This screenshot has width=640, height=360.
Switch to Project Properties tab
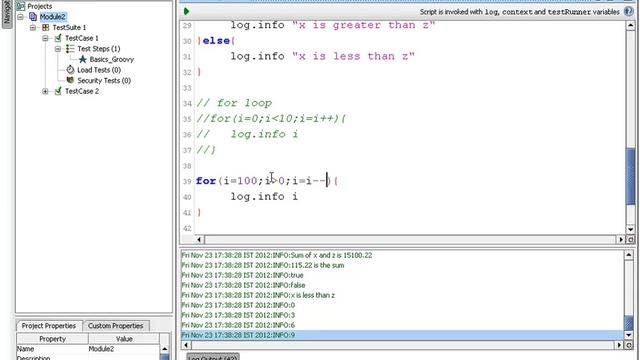(49, 326)
